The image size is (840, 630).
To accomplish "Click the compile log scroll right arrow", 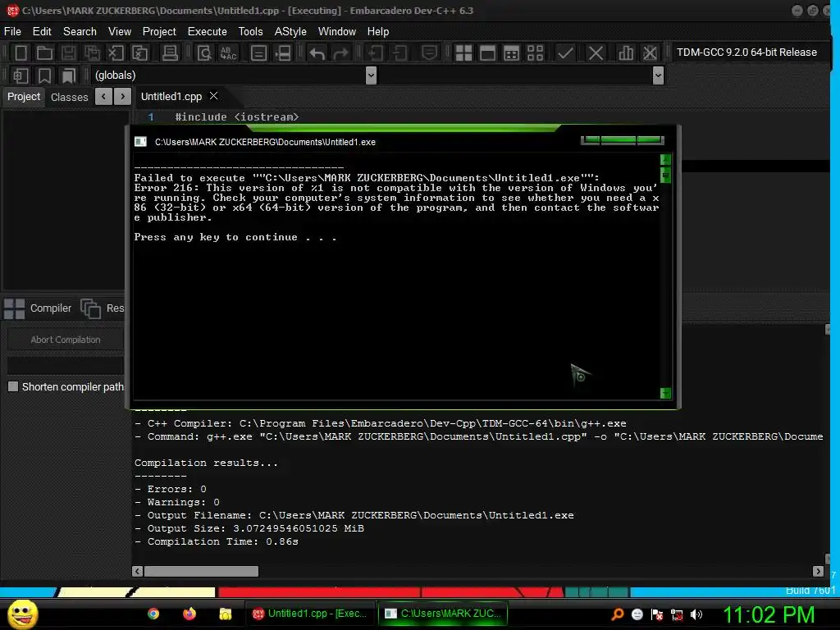I will (x=818, y=571).
